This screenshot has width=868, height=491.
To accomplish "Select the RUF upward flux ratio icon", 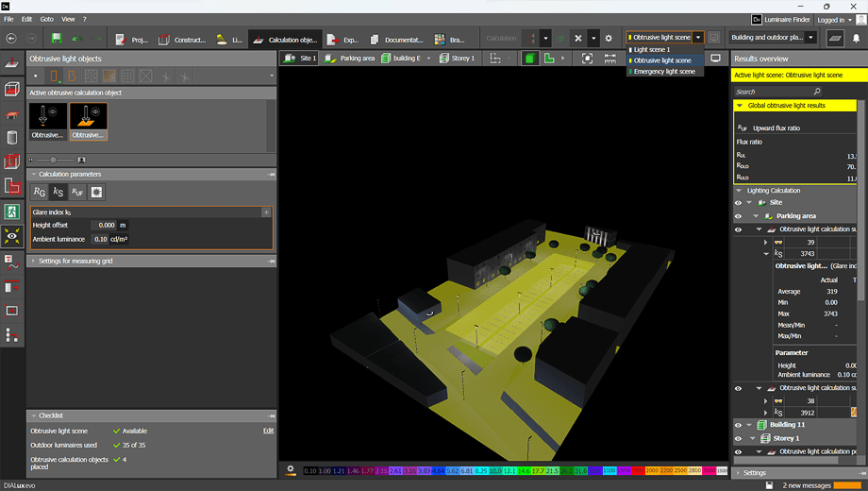I will point(77,193).
